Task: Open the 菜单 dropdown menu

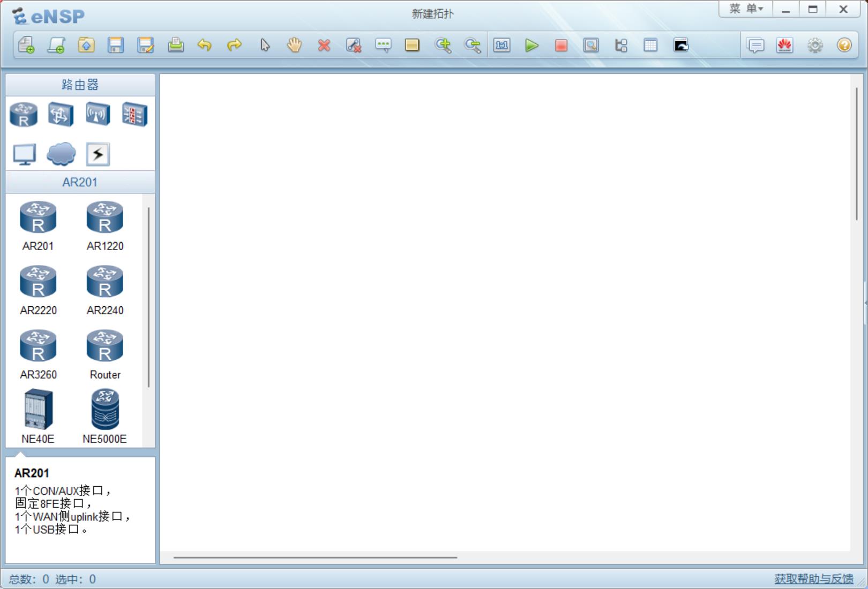Action: [746, 9]
